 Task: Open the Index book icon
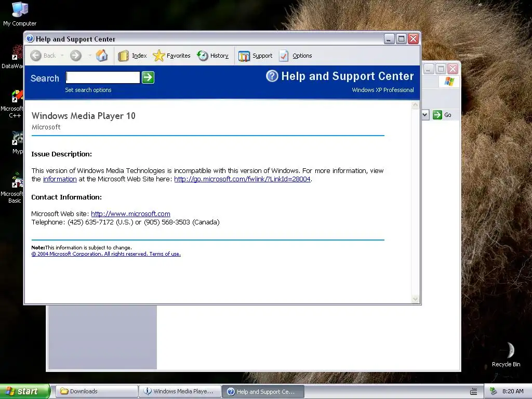point(124,56)
